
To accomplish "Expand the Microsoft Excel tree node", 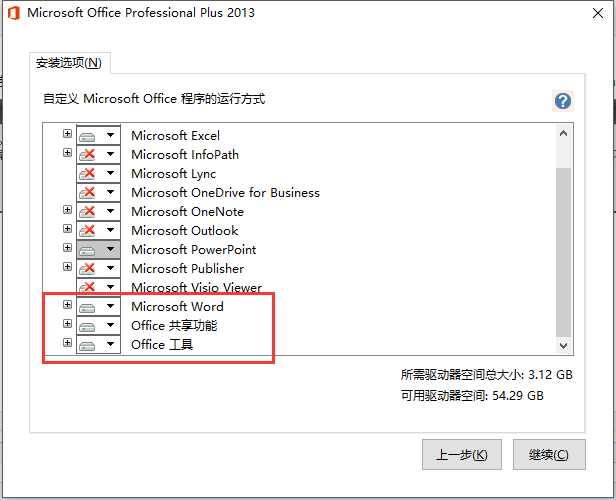I will point(68,134).
